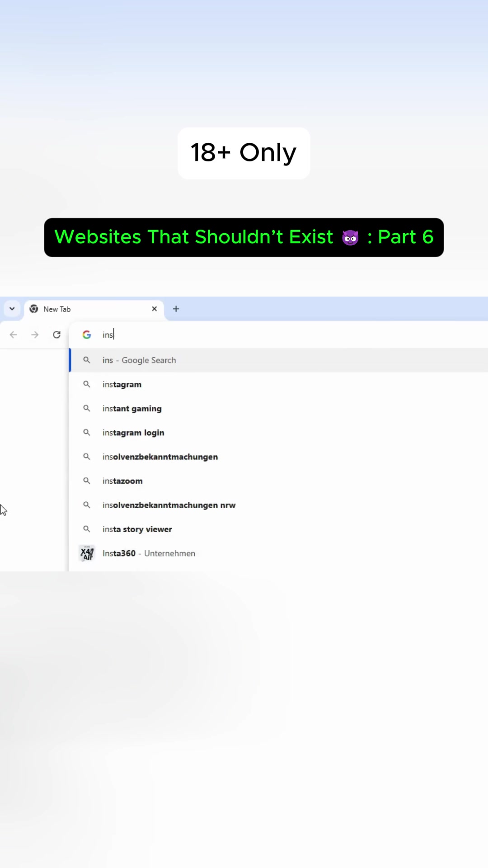The image size is (488, 868).
Task: Select the 'instazoom' suggestion
Action: [278, 481]
